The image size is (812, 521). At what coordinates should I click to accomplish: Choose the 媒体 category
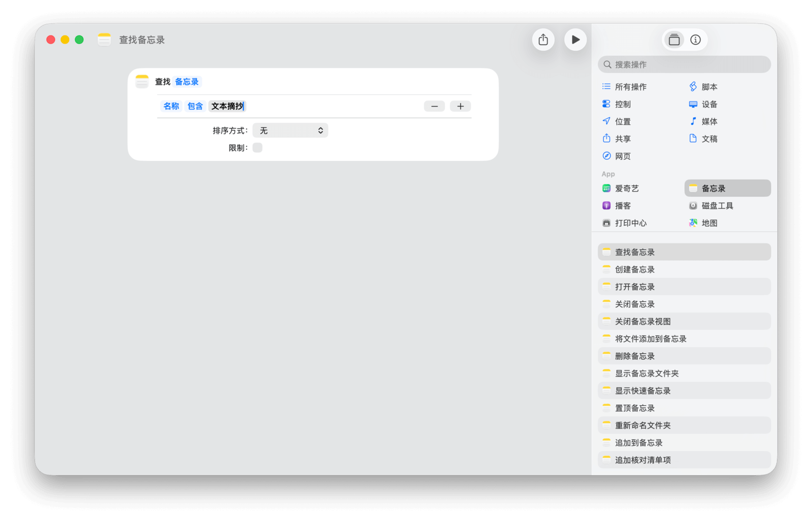[x=709, y=121]
